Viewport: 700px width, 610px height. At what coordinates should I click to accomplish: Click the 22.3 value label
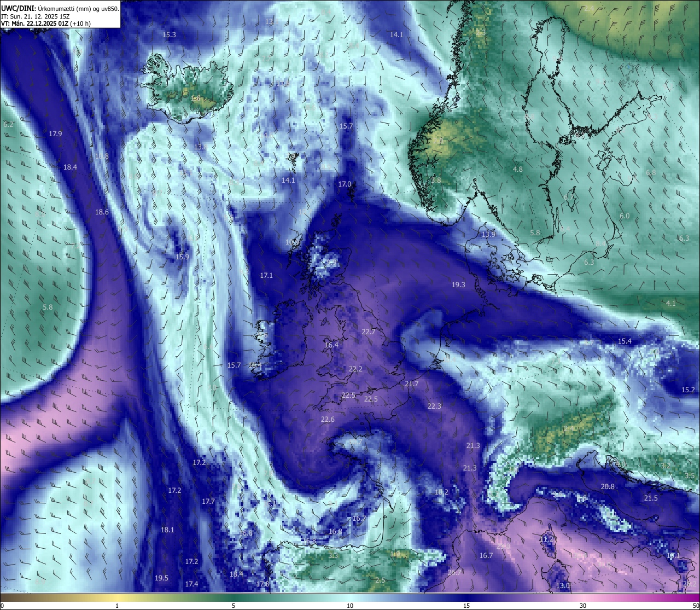click(434, 406)
